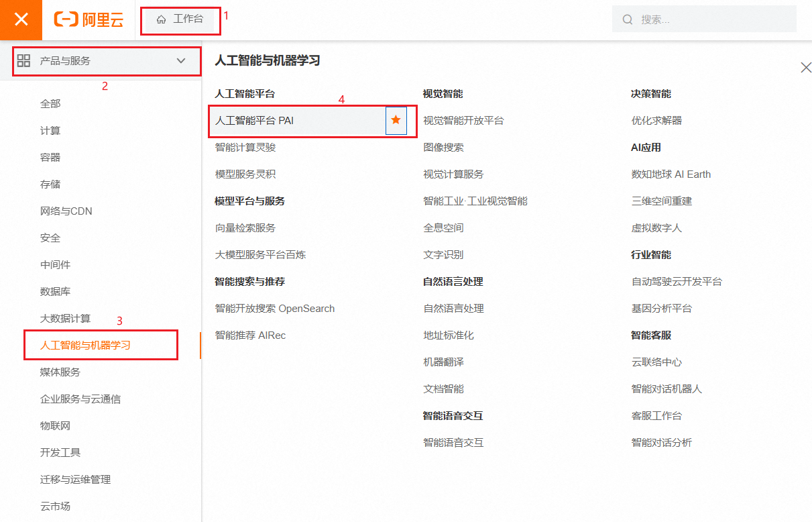Open 模型服务灵积 link
The image size is (812, 522).
(245, 174)
